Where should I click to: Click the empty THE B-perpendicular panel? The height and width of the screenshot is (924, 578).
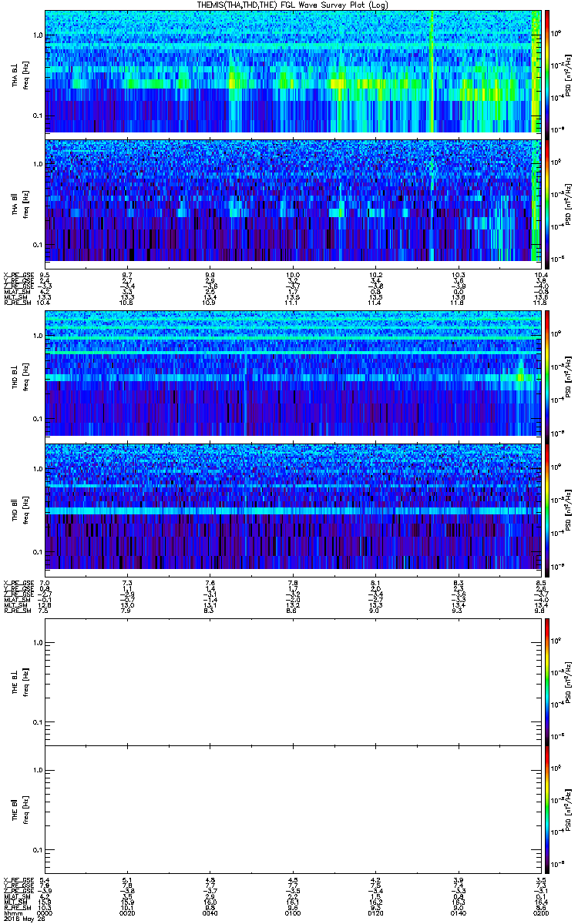click(x=293, y=681)
